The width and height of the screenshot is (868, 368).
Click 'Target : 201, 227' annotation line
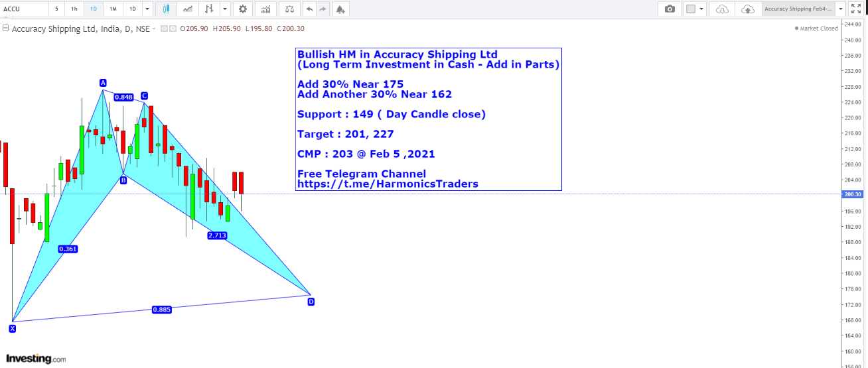346,134
